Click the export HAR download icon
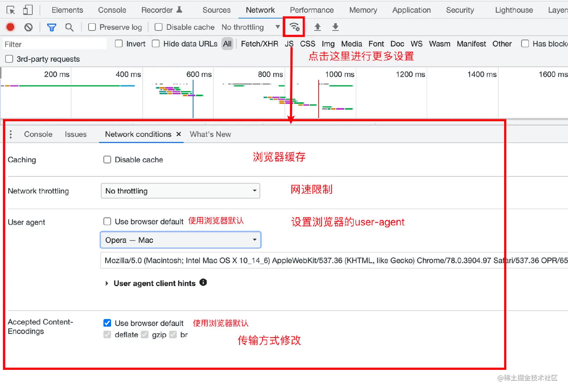The width and height of the screenshot is (568, 392). [335, 27]
